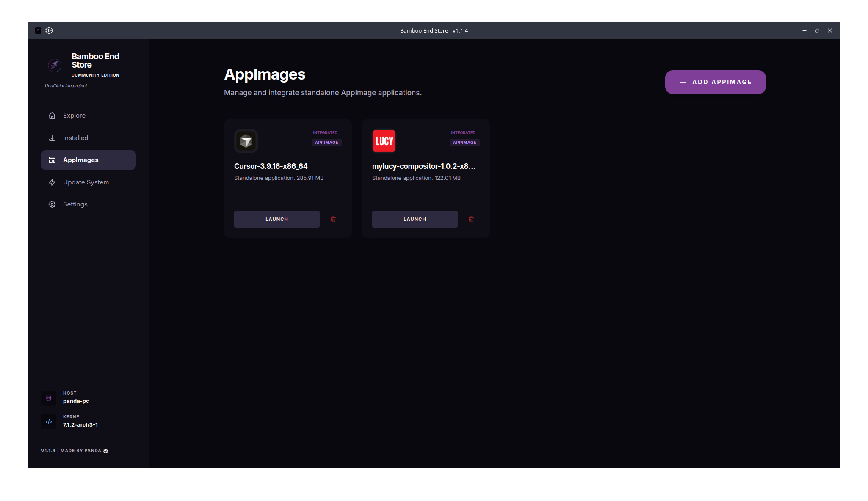Go to the Installed section
Image resolution: width=868 pixels, height=501 pixels.
pos(88,138)
